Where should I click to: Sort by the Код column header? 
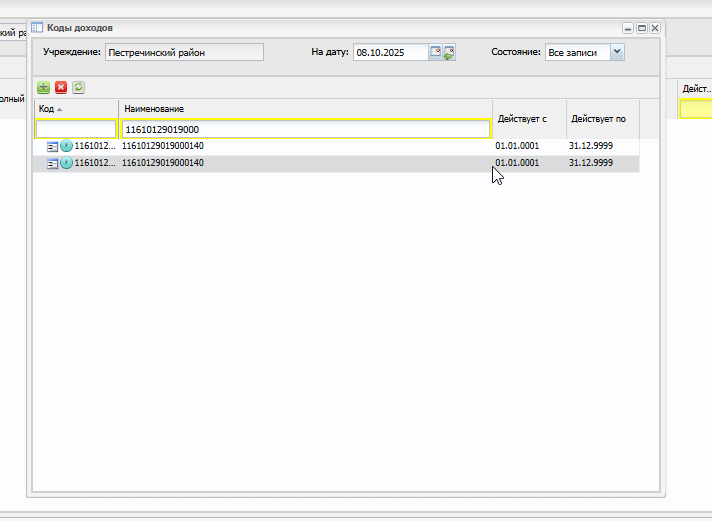76,109
